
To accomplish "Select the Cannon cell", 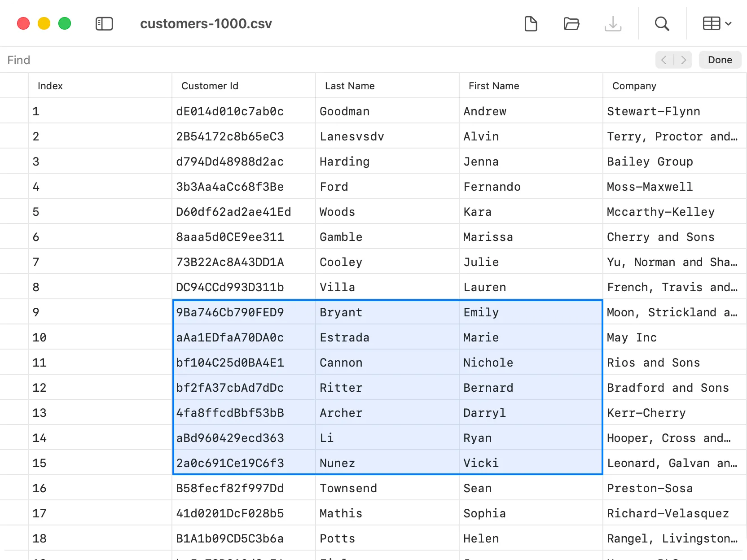I will click(x=387, y=362).
